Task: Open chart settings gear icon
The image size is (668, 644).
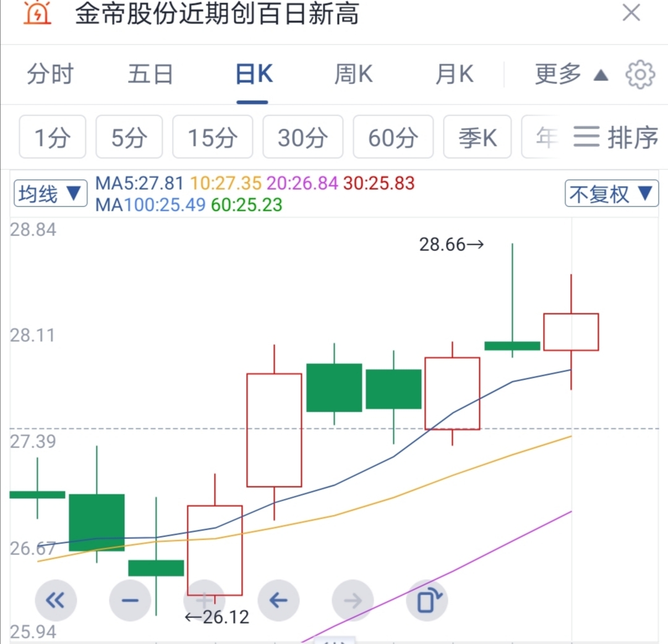Action: pos(640,75)
